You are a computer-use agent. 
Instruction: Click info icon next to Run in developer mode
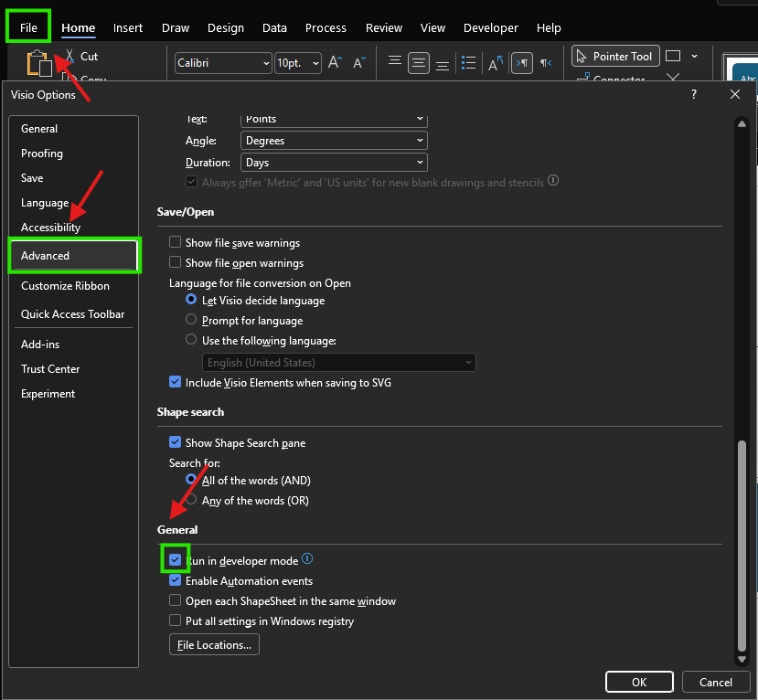tap(307, 559)
